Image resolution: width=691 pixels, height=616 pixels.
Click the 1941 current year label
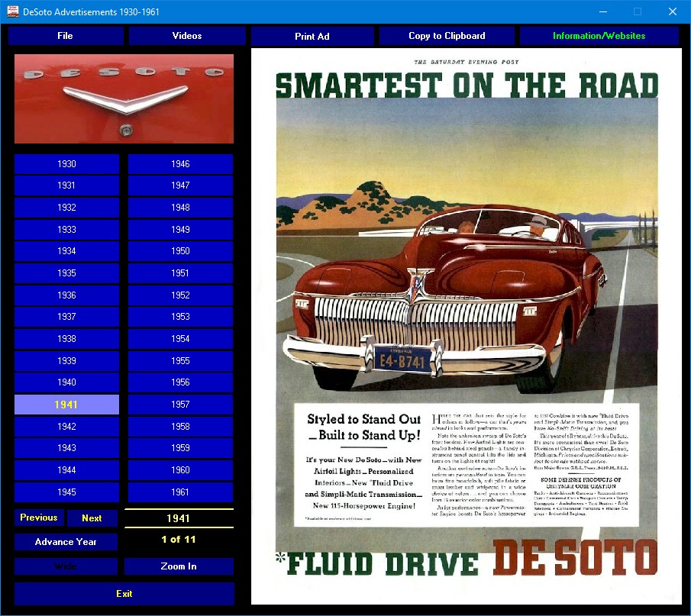pos(179,518)
